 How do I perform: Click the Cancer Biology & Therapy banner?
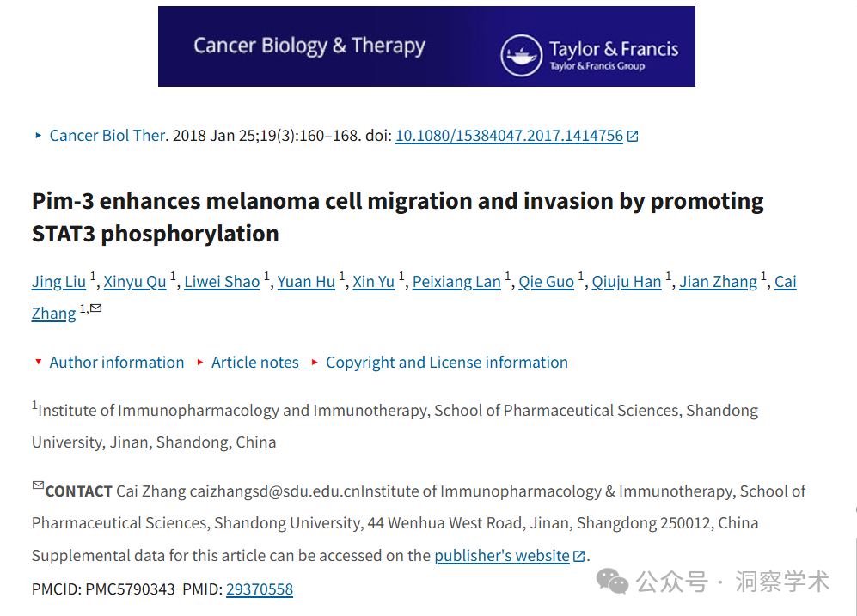426,46
